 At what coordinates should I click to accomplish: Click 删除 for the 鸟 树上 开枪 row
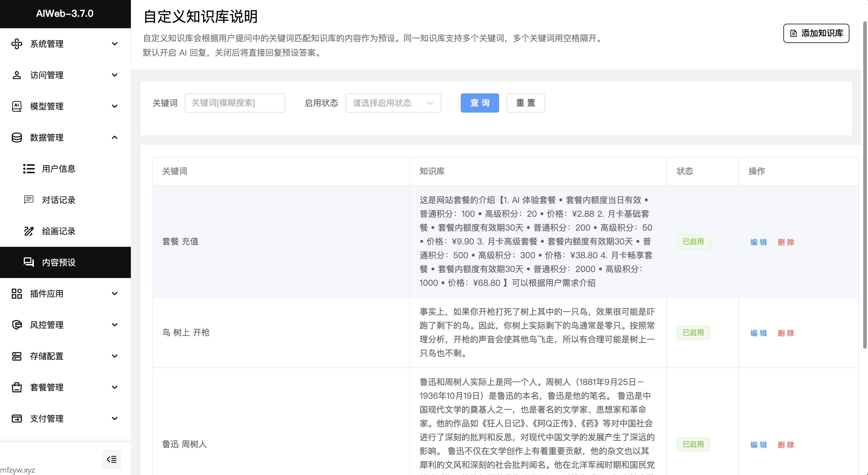[x=786, y=333]
